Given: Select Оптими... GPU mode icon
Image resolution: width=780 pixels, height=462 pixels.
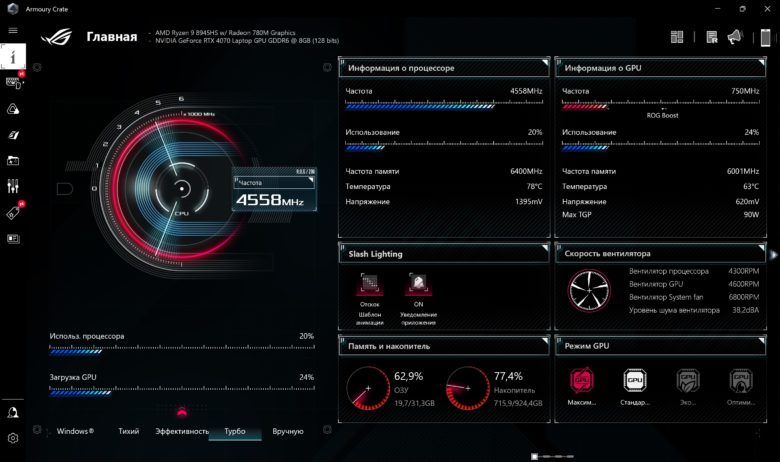Looking at the screenshot, I should 741,380.
